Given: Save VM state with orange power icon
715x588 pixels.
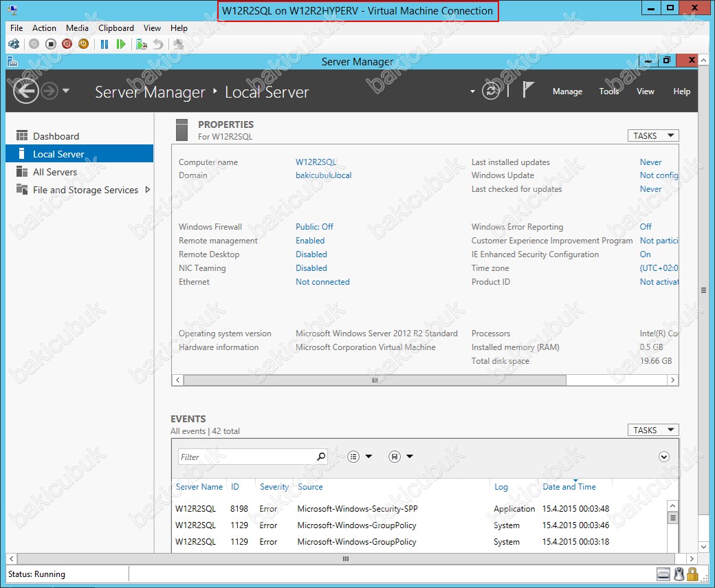Looking at the screenshot, I should (83, 44).
